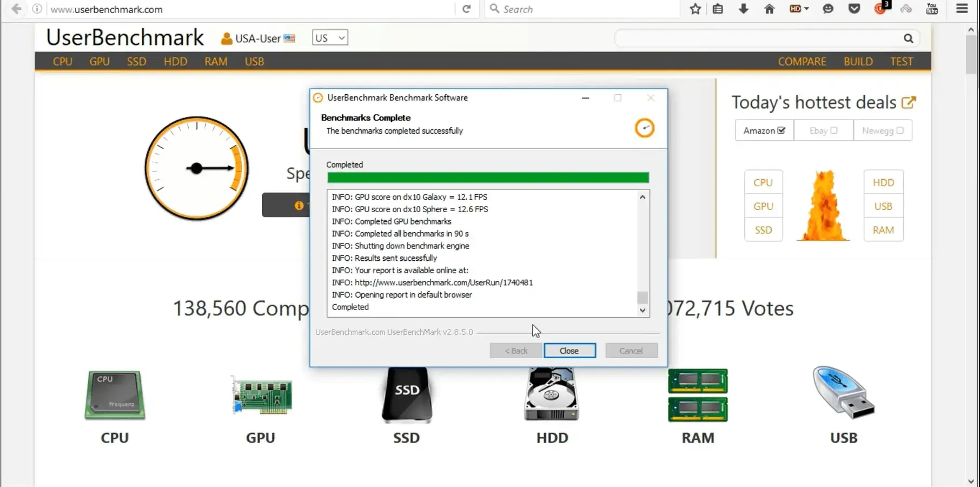Click the YouTube toolbar extension icon

(932, 9)
